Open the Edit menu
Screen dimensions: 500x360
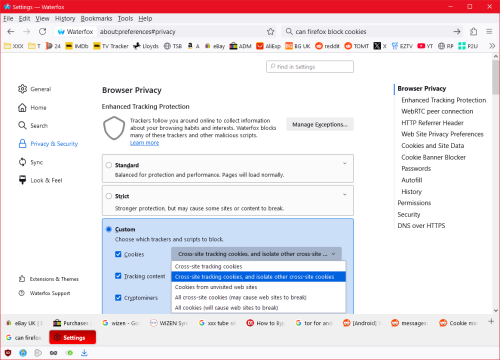(24, 18)
